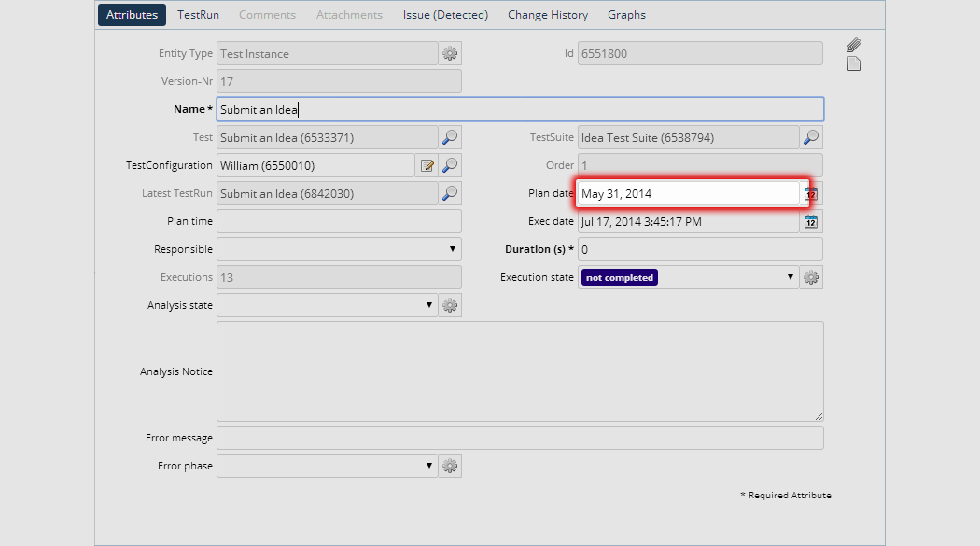Click the Order field showing 1
This screenshot has width=980, height=546.
pyautogui.click(x=701, y=165)
